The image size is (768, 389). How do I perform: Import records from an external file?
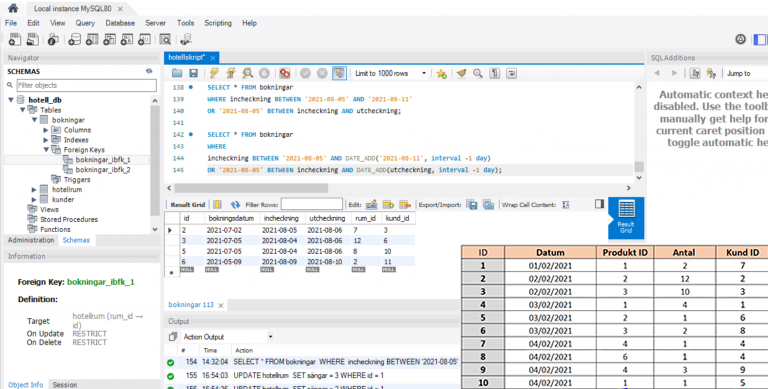(x=488, y=204)
